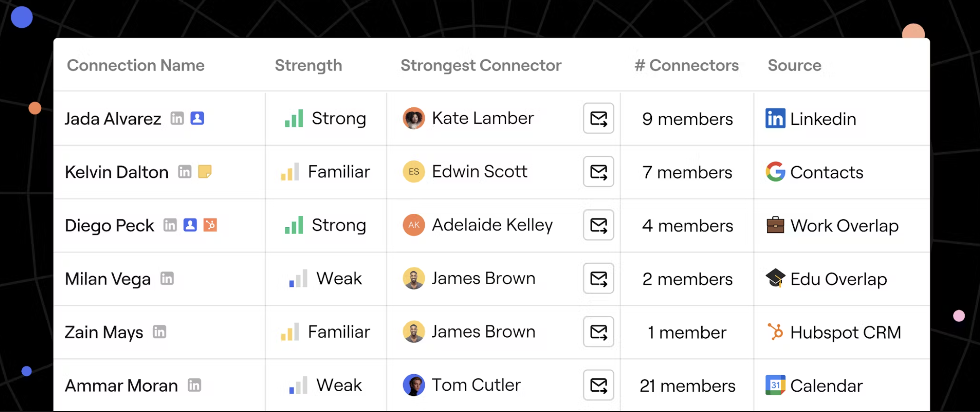Sort by the Strength column header
The image size is (980, 412).
(308, 66)
